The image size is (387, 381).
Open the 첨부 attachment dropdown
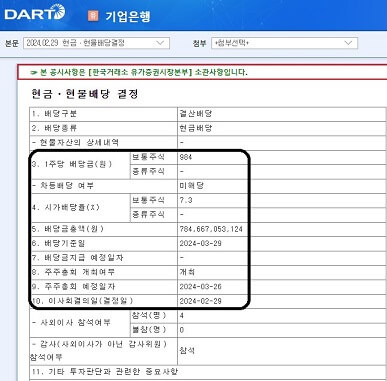284,43
